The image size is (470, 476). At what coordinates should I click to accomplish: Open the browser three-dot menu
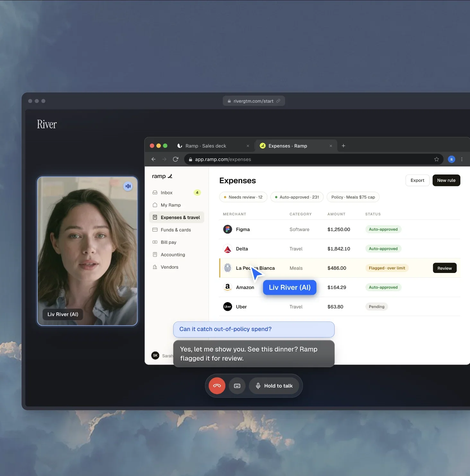[x=462, y=159]
